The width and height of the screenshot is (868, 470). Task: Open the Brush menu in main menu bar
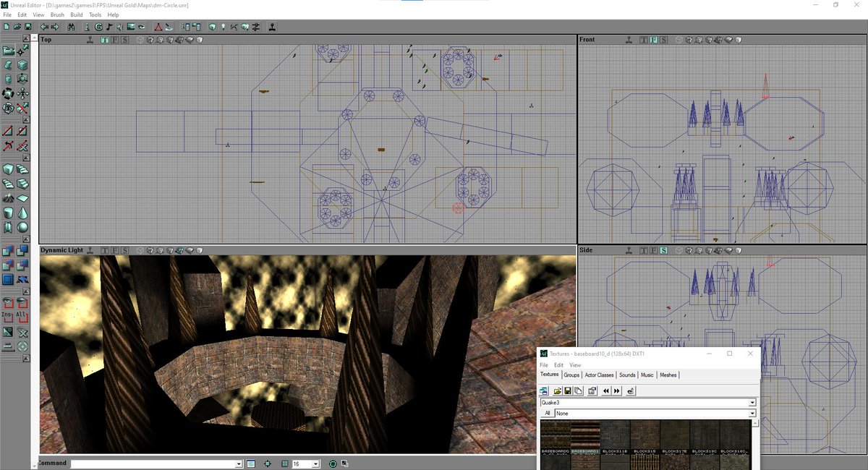(56, 14)
